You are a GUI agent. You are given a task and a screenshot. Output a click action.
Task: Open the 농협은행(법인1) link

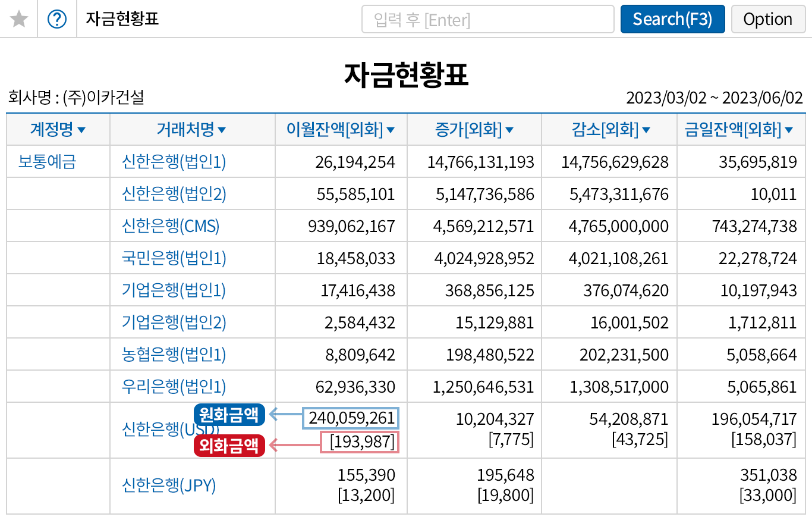click(x=174, y=355)
